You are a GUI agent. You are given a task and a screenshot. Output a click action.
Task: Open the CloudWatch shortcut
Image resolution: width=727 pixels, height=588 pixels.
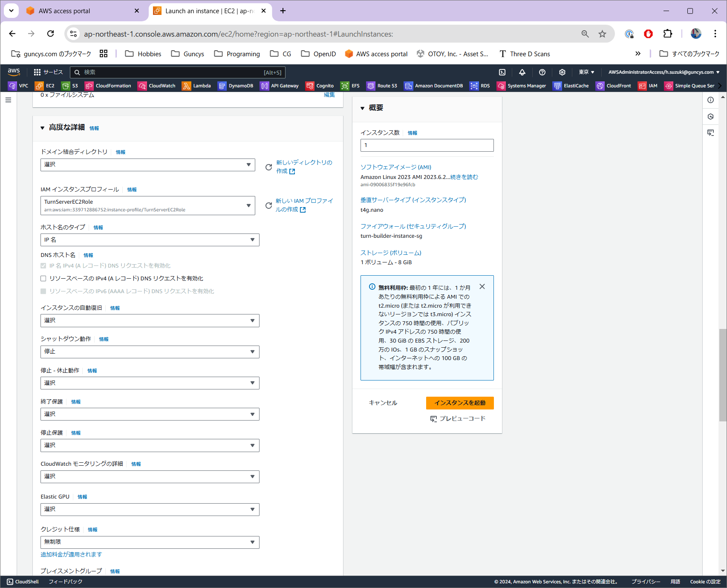pos(156,86)
